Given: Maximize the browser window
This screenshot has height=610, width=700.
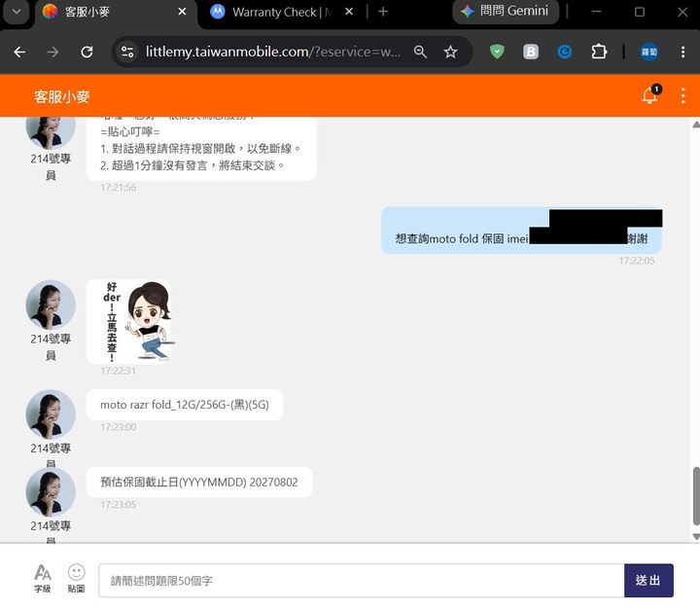Looking at the screenshot, I should (640, 12).
